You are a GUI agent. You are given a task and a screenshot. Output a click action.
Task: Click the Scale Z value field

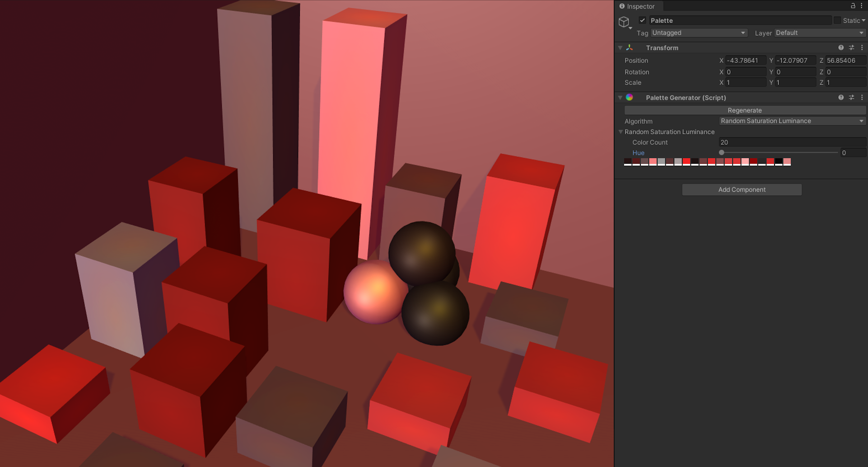point(845,82)
